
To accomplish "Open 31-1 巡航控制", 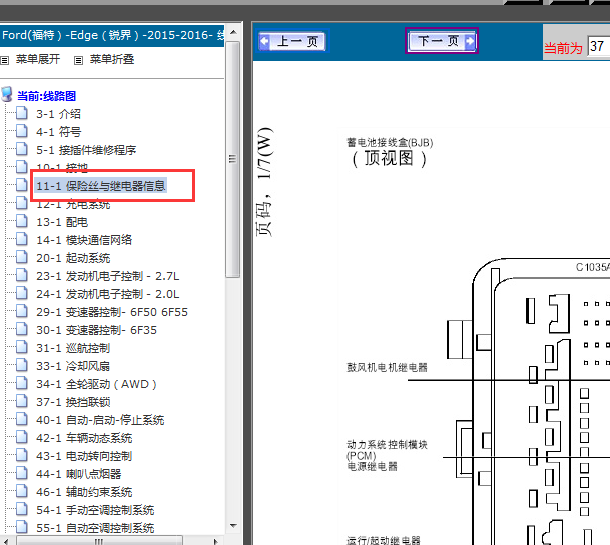I will click(x=73, y=348).
